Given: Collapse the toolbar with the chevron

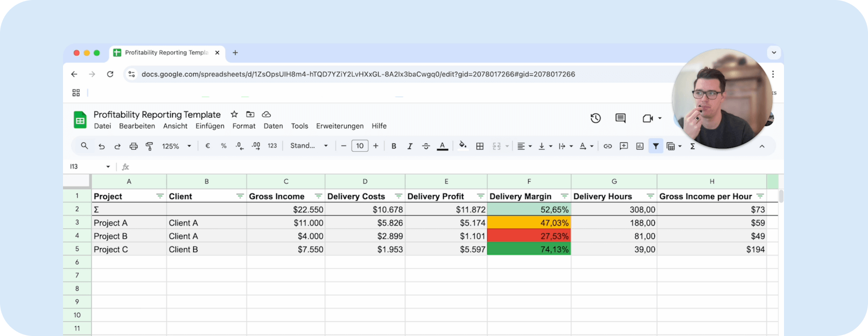Looking at the screenshot, I should (x=762, y=146).
